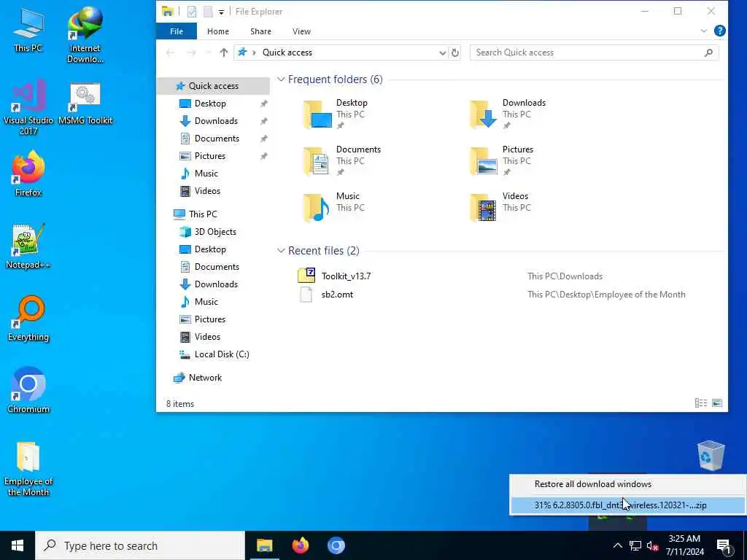Click the taskbar search box
The width and height of the screenshot is (747, 560).
(140, 545)
